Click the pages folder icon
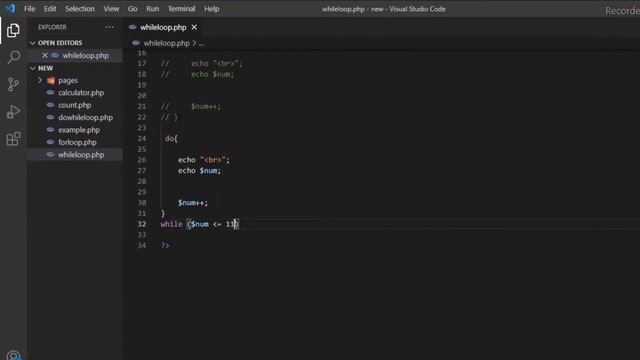This screenshot has height=360, width=640. [51, 80]
